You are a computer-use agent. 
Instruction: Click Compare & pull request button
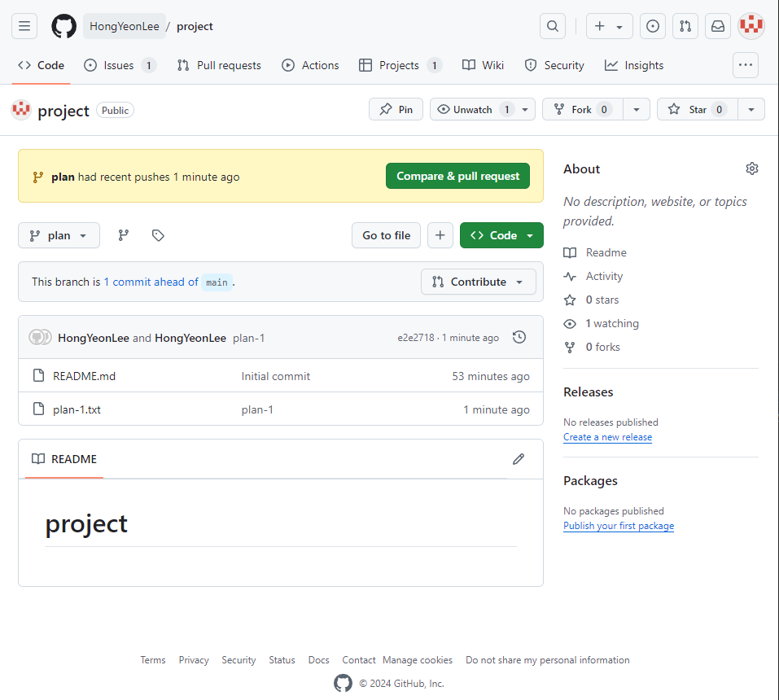457,176
